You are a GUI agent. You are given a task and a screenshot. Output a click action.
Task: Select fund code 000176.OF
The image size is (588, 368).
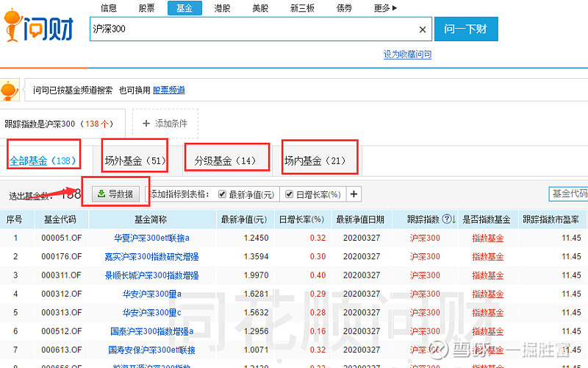tap(62, 256)
